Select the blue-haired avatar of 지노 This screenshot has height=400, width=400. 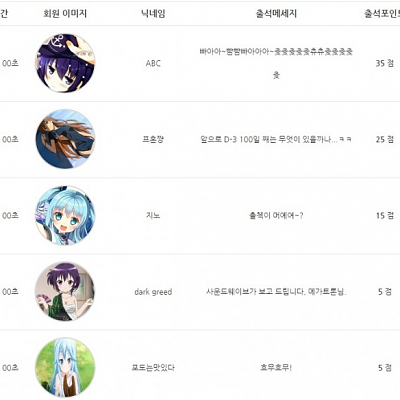[x=65, y=215]
